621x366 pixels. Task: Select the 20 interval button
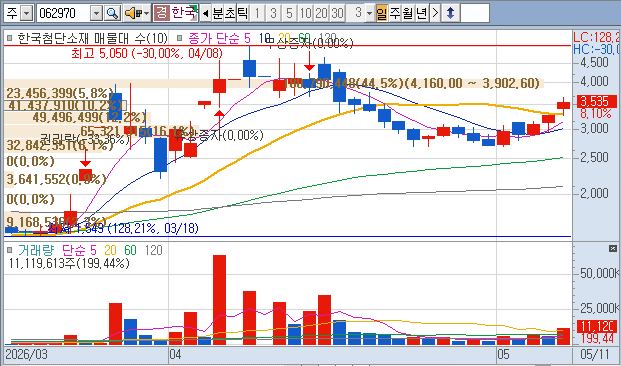pyautogui.click(x=321, y=13)
